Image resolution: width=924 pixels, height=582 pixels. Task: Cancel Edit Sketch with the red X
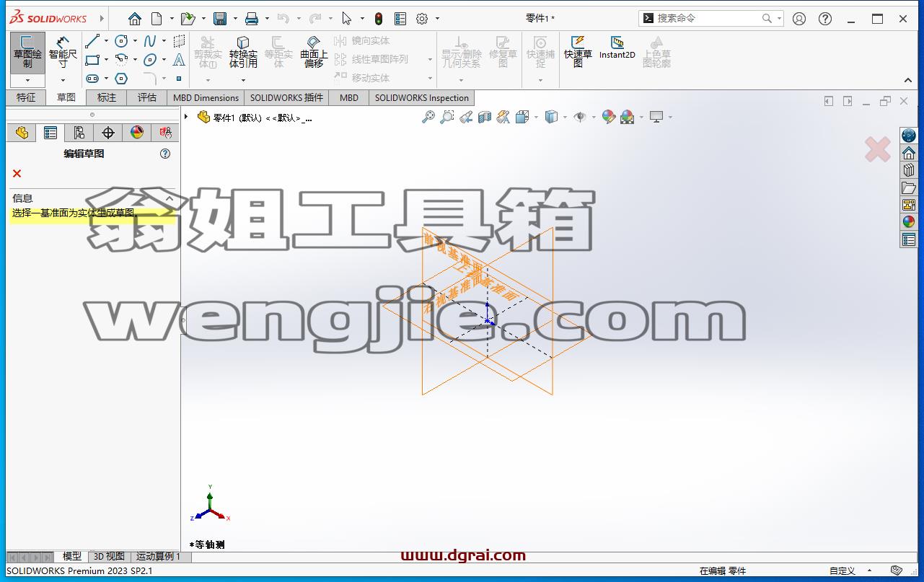tap(17, 173)
